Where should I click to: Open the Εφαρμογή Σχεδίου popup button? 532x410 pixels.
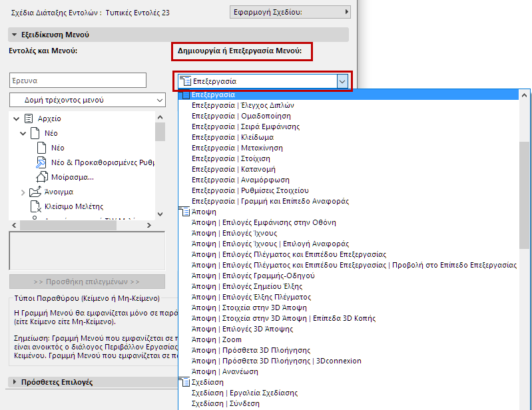290,12
